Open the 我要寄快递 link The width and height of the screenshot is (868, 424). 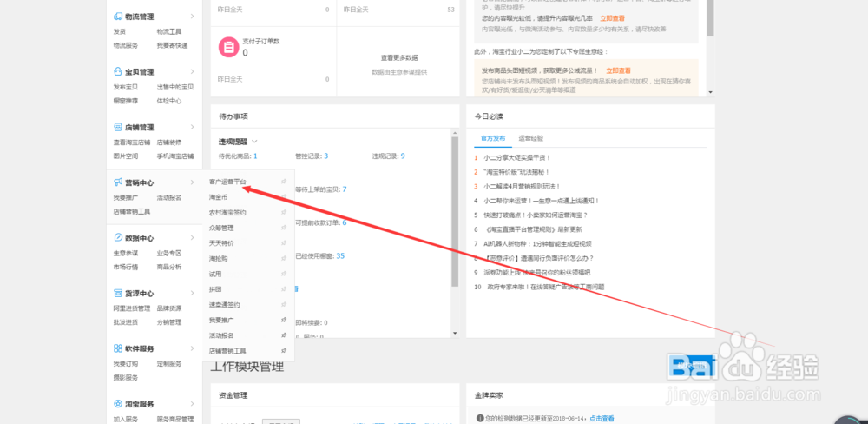172,45
